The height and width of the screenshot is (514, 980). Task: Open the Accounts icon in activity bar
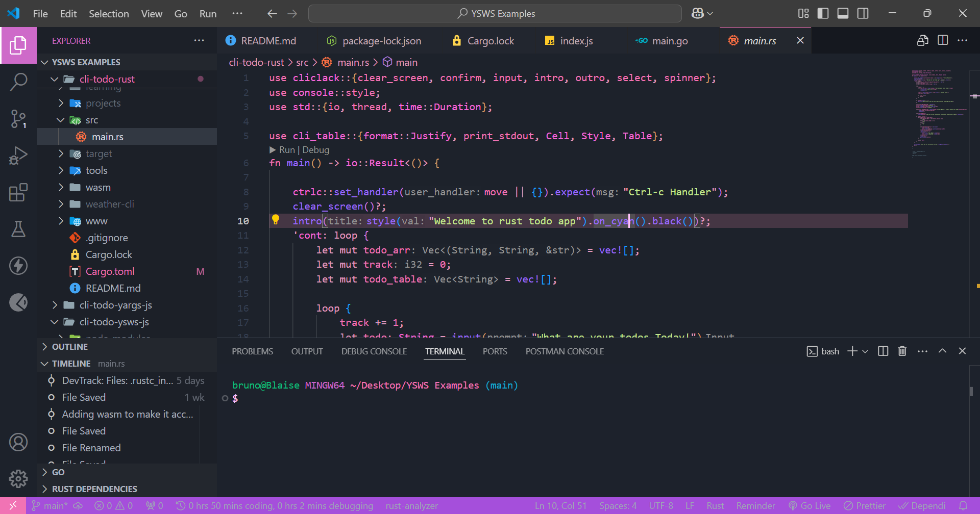click(18, 442)
